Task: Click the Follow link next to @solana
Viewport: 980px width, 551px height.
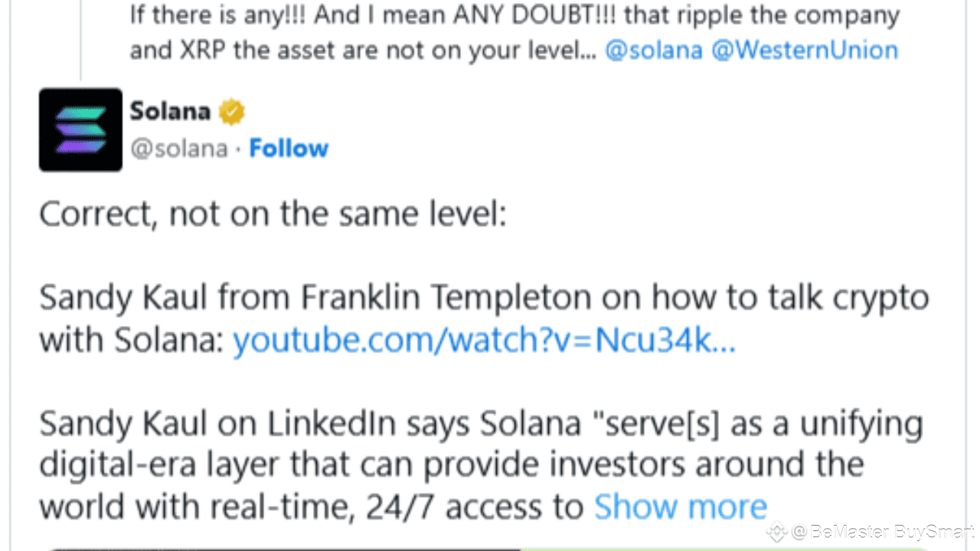Action: point(289,148)
